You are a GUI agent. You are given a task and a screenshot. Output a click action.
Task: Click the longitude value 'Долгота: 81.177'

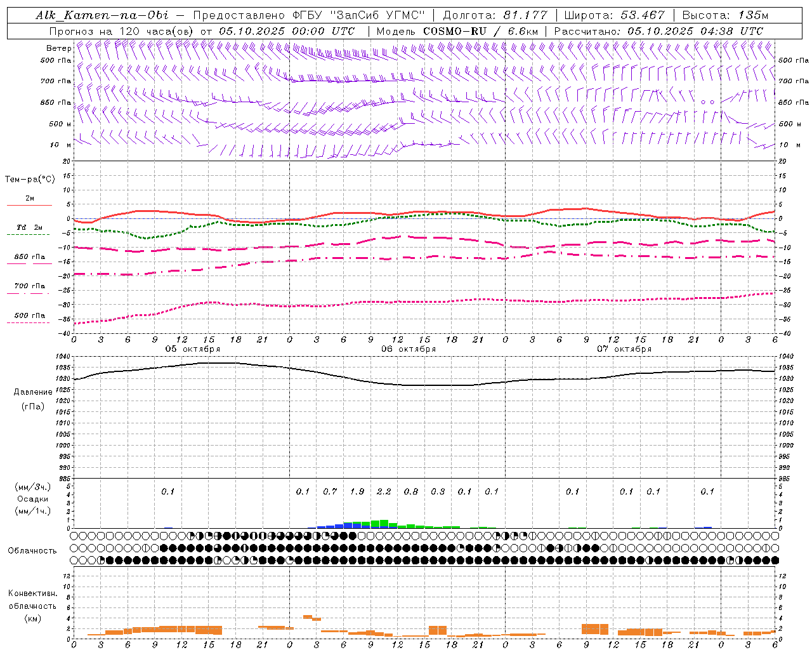click(495, 15)
